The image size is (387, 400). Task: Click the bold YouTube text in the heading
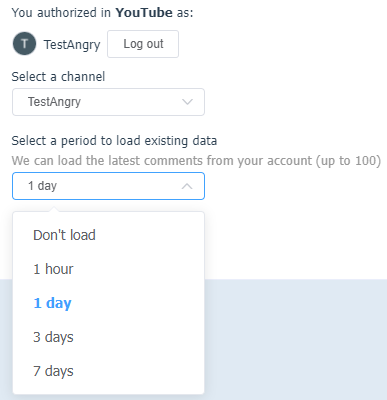click(x=144, y=13)
